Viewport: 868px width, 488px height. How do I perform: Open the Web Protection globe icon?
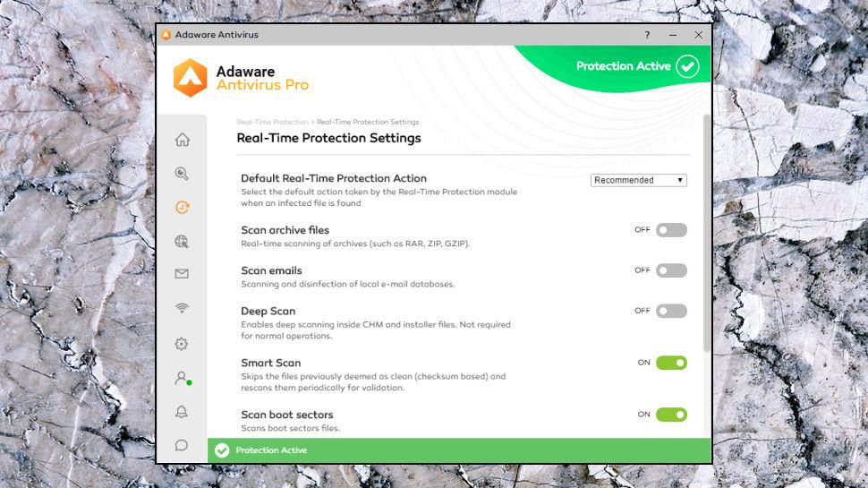coord(182,242)
